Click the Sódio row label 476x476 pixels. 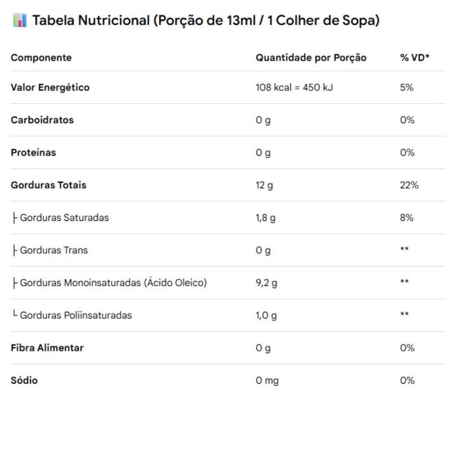[24, 380]
